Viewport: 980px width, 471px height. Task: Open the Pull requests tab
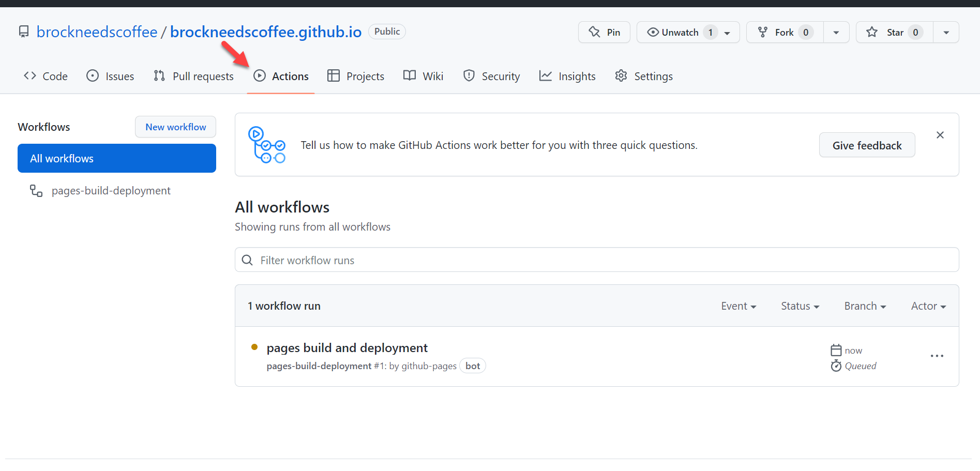193,76
